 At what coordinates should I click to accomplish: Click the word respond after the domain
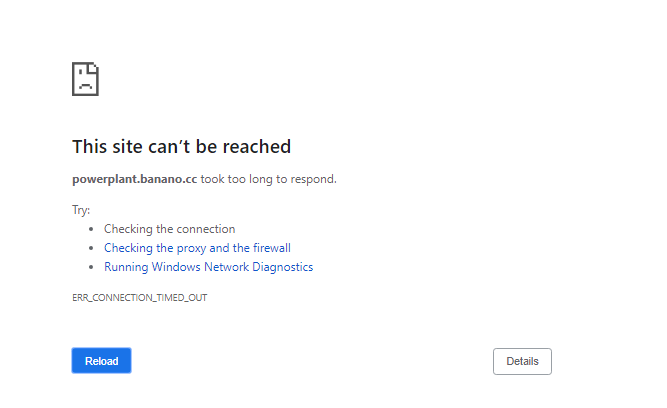pos(314,179)
